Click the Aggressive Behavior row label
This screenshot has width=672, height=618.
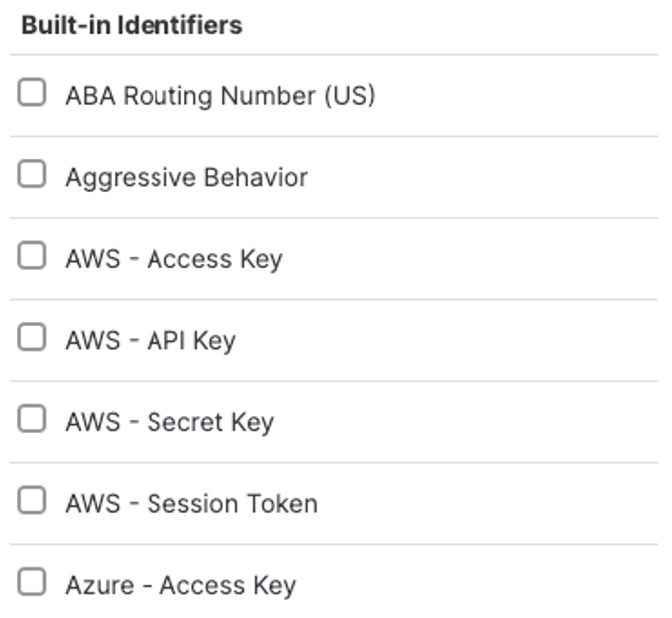click(187, 176)
